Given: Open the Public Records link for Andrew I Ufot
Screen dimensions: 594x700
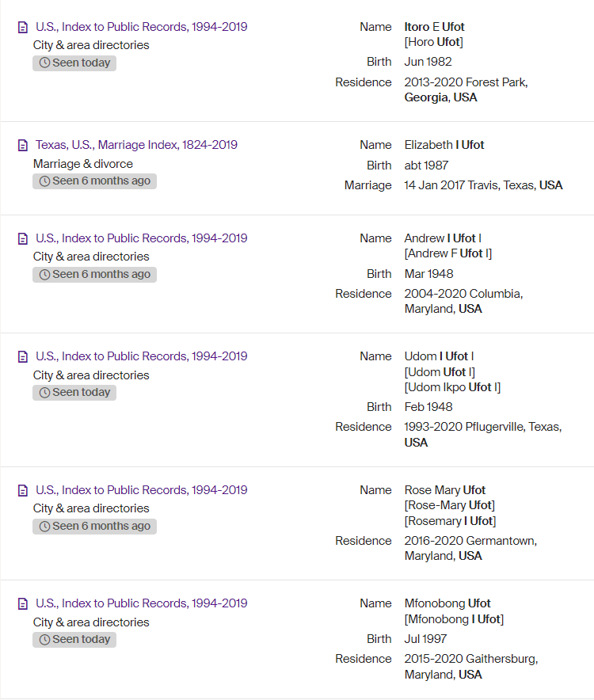Looking at the screenshot, I should coord(141,238).
